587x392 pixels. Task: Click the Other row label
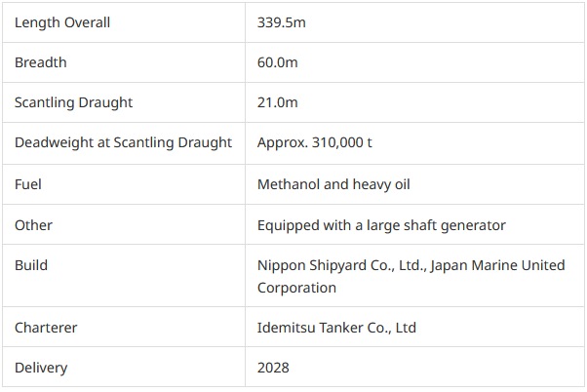(x=33, y=225)
